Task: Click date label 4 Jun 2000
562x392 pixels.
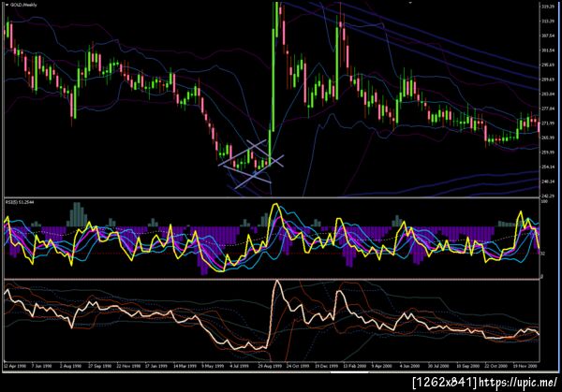Action: pyautogui.click(x=409, y=366)
